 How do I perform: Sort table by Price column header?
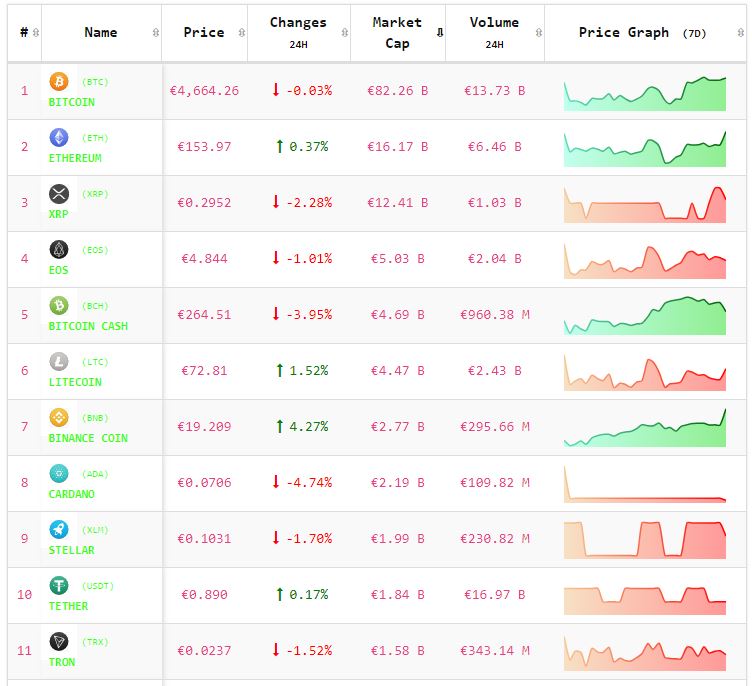pos(204,33)
